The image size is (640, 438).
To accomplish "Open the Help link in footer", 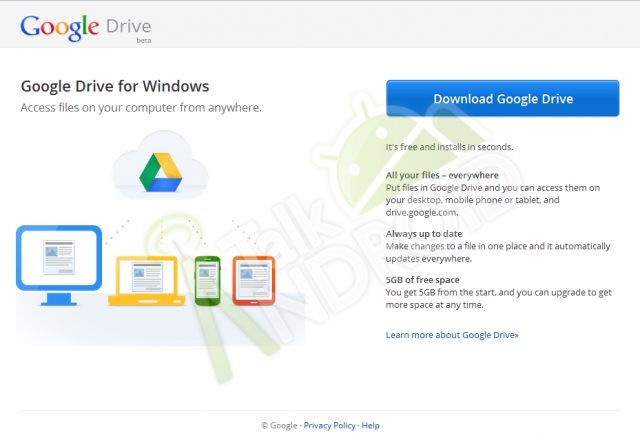I will tap(370, 425).
